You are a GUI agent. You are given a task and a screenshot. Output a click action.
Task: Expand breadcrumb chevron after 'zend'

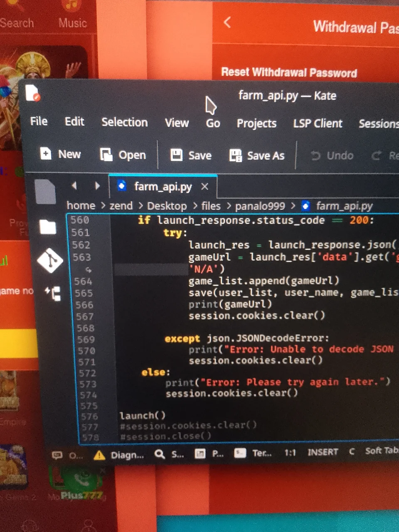pyautogui.click(x=140, y=206)
